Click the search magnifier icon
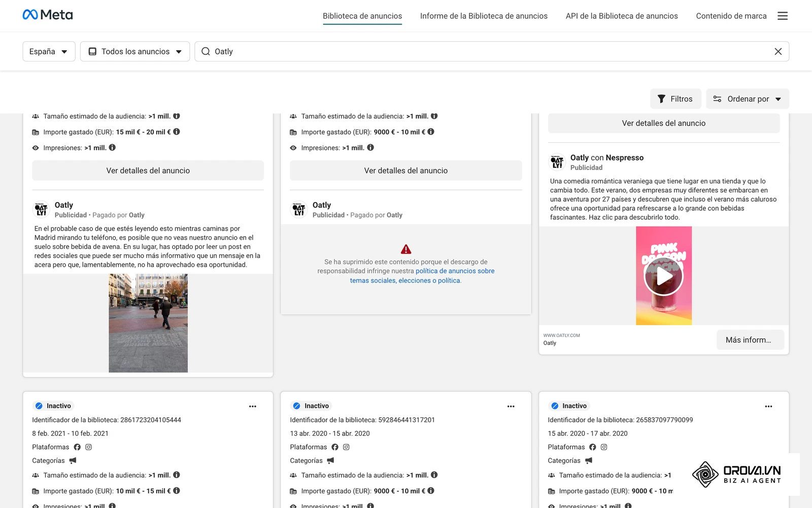This screenshot has width=812, height=508. 206,51
